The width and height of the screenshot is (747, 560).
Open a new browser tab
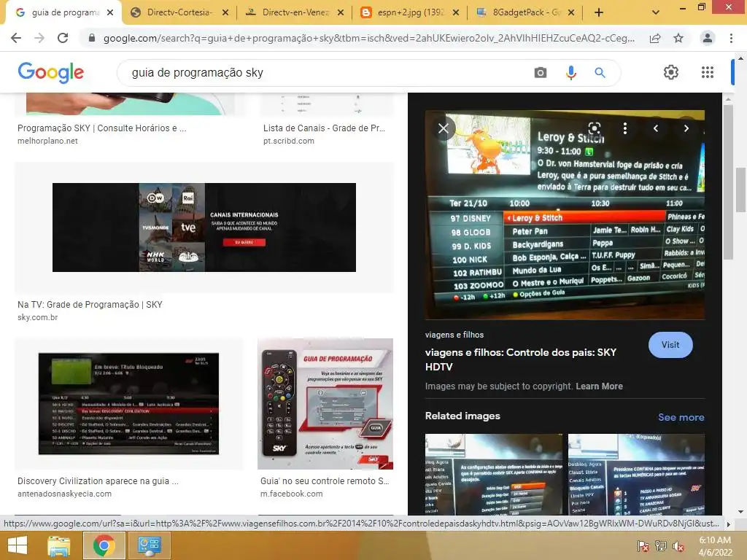599,12
